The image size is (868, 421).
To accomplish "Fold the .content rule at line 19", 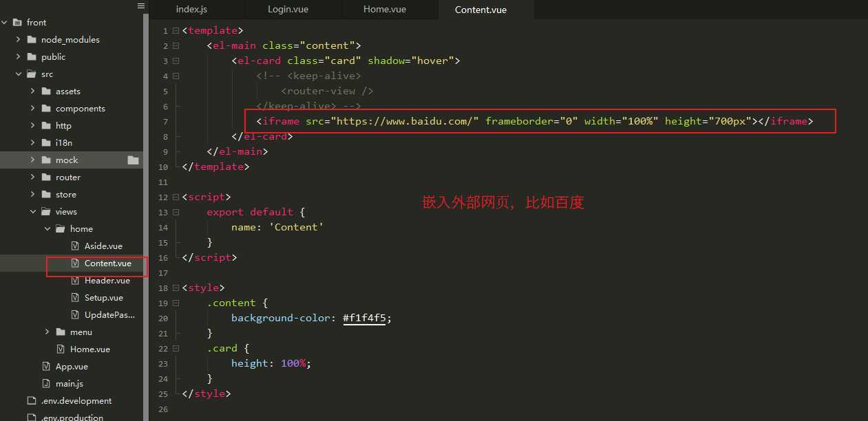I will point(176,303).
